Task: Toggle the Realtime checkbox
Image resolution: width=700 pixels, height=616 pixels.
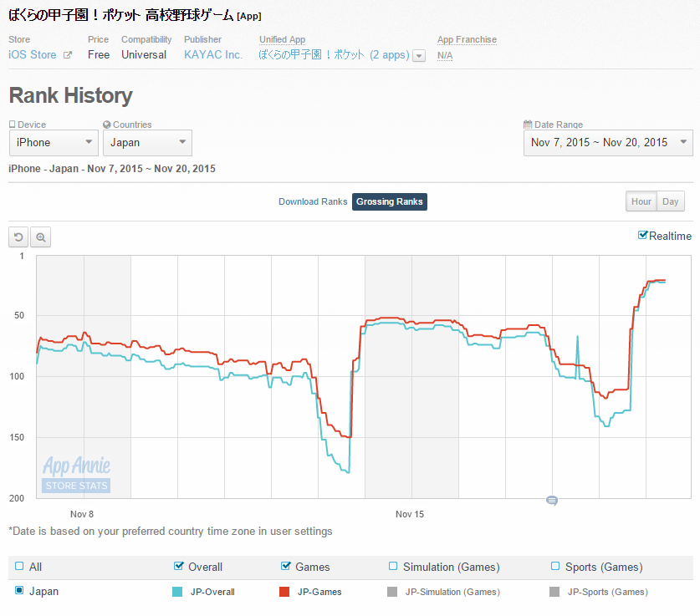Action: point(642,235)
